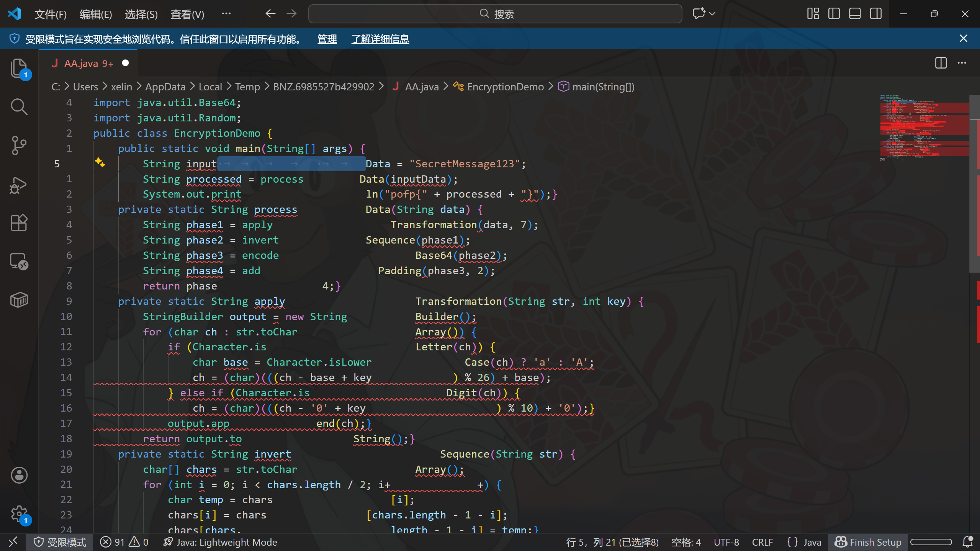Click the search command center field
The image size is (980, 551).
(495, 14)
